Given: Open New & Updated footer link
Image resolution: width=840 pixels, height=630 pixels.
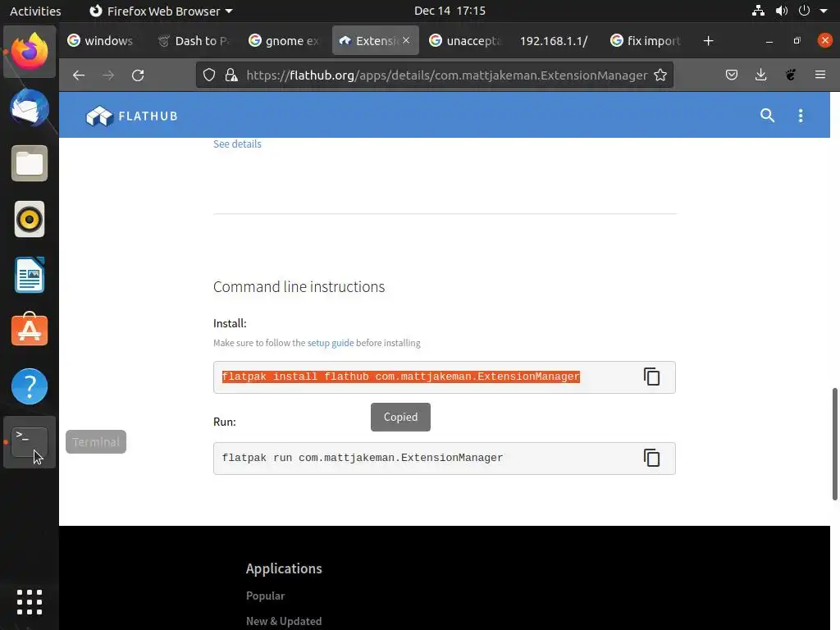Looking at the screenshot, I should coord(284,621).
